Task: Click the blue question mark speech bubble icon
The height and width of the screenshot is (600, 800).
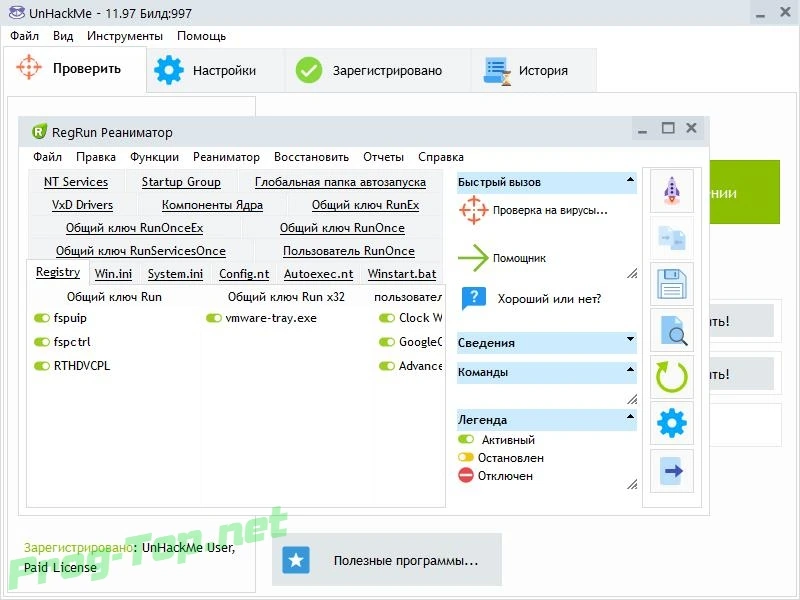Action: 473,298
